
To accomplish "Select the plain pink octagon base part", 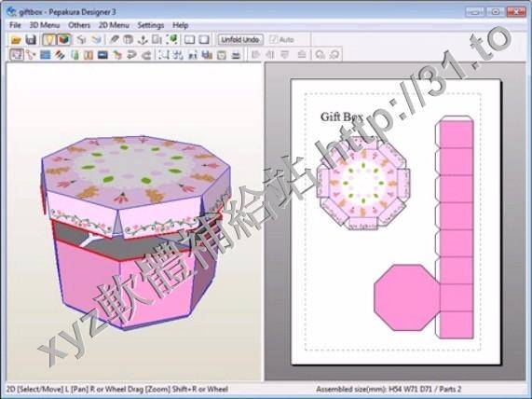I will pos(406,297).
